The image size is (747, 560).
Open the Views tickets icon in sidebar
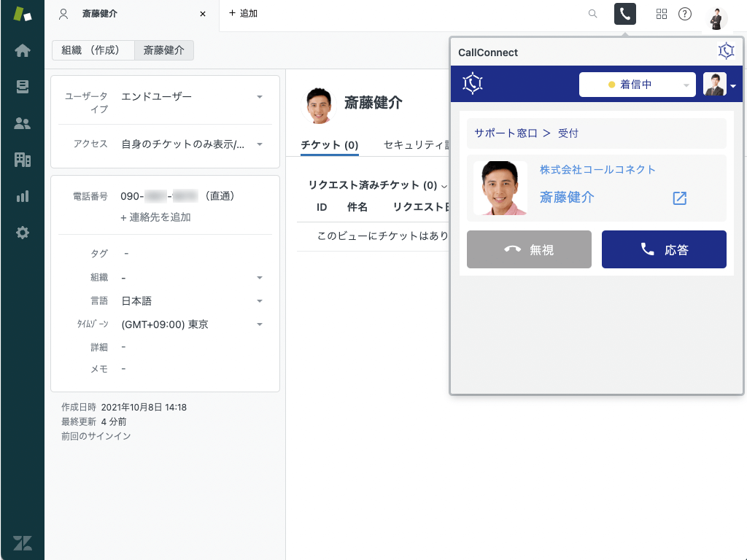coord(23,87)
